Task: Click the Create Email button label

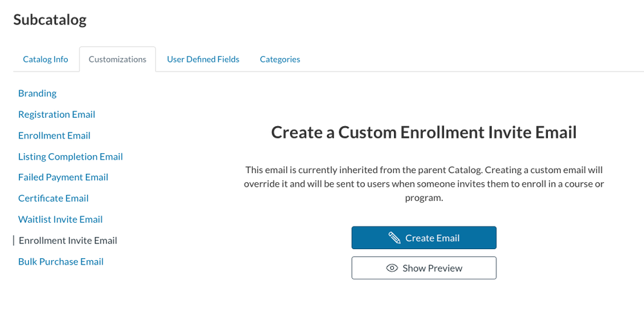Action: [432, 238]
